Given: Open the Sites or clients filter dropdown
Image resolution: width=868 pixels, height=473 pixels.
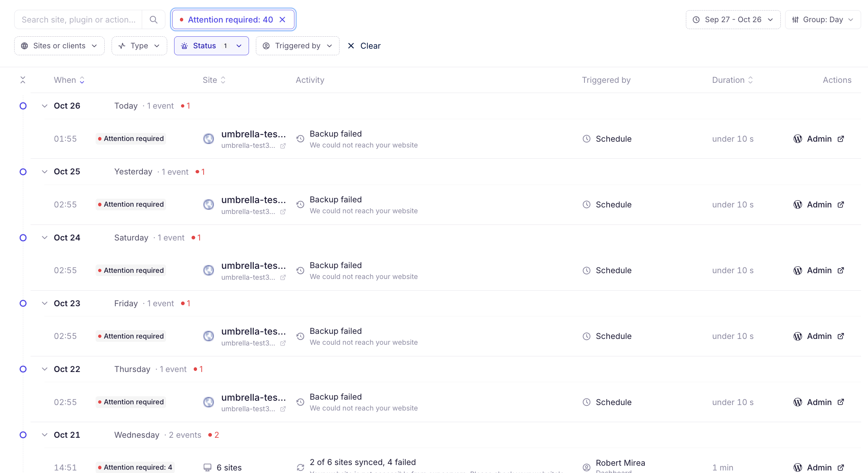Looking at the screenshot, I should pos(59,46).
